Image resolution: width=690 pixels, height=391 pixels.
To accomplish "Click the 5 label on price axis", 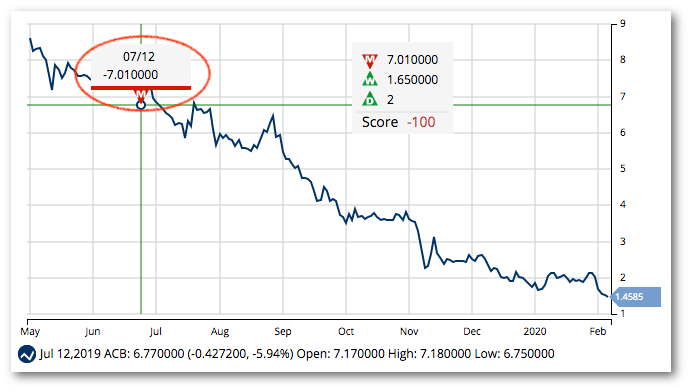I will tap(623, 168).
